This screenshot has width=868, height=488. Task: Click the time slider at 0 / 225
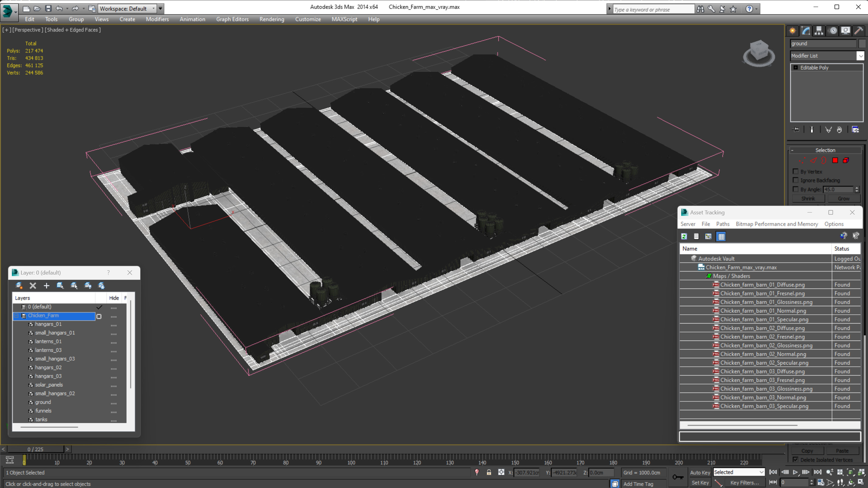click(x=35, y=449)
